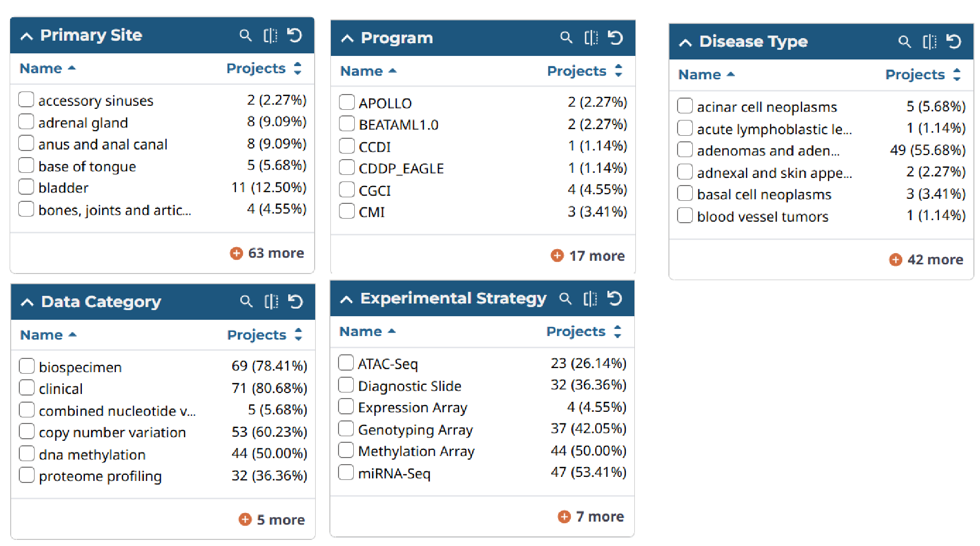Viewport: 980px width, 546px height.
Task: Search the Experimental Strategy facet
Action: pyautogui.click(x=565, y=298)
